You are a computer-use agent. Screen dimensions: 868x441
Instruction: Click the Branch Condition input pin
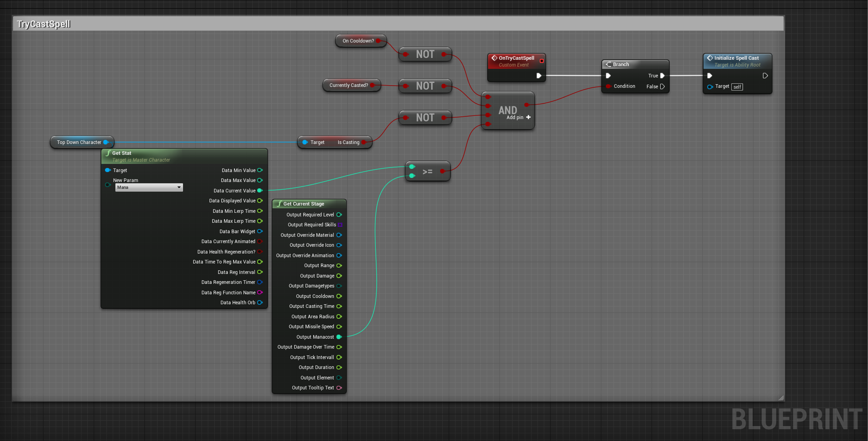(x=608, y=86)
